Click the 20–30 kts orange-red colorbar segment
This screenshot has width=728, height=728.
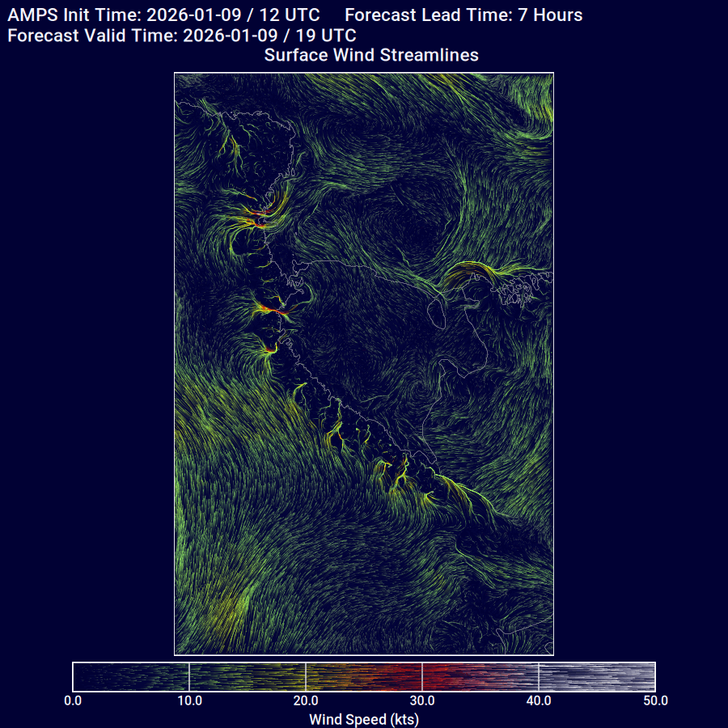364,677
